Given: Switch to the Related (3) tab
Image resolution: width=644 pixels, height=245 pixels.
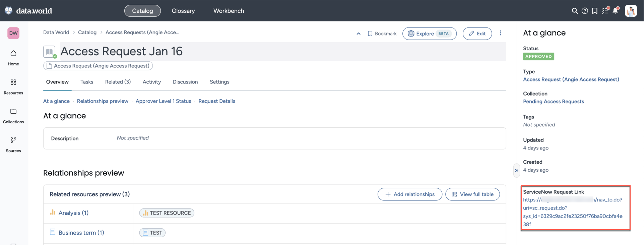Looking at the screenshot, I should pos(118,82).
